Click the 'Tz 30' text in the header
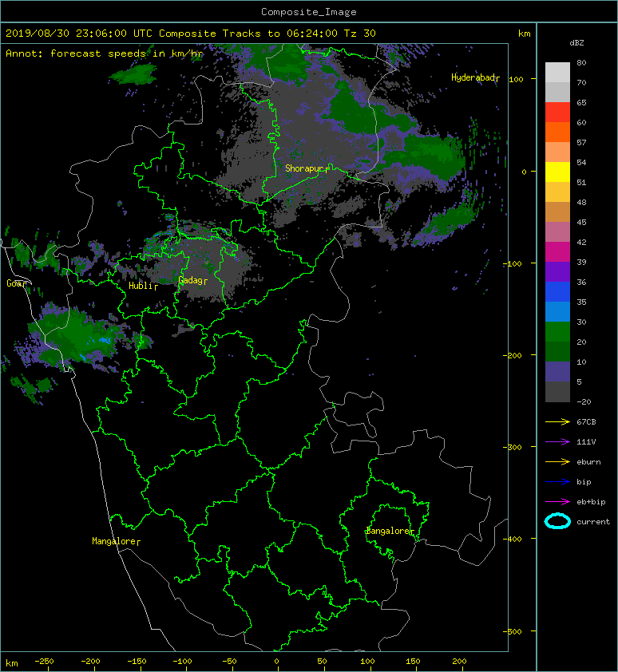This screenshot has width=618, height=672. pos(360,34)
